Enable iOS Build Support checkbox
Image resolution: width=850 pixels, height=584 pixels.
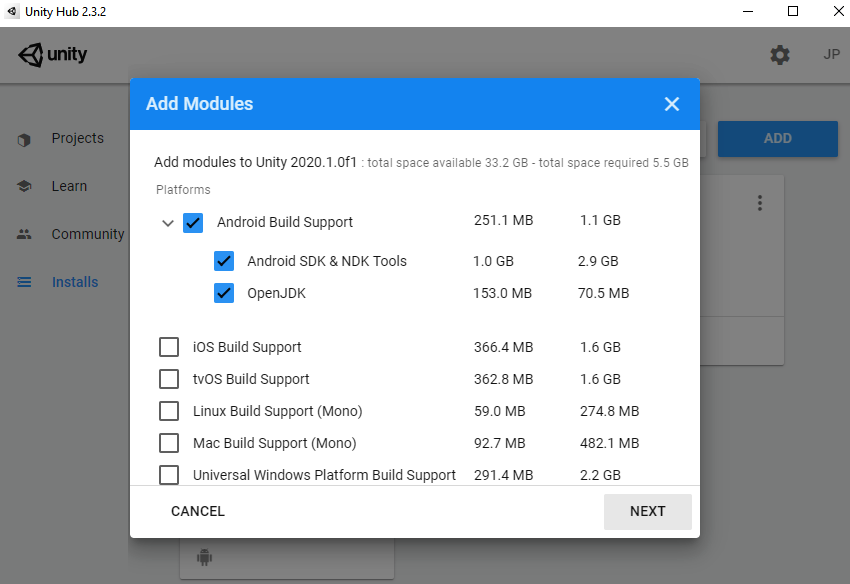coord(169,347)
